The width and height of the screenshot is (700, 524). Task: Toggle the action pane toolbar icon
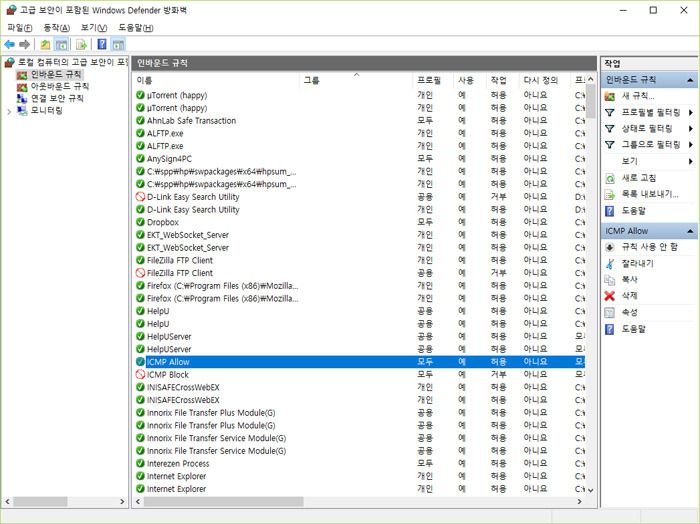pyautogui.click(x=118, y=45)
